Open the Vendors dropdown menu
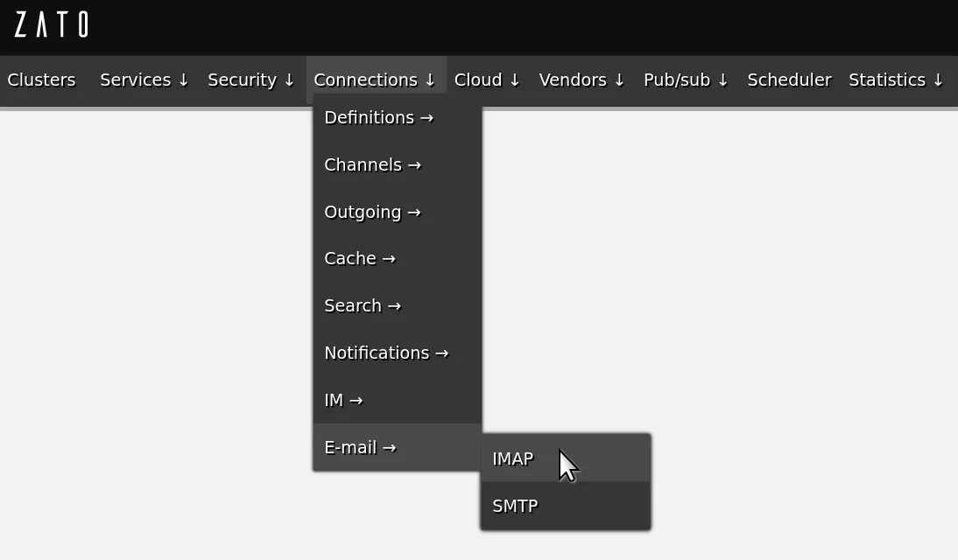 coord(582,80)
